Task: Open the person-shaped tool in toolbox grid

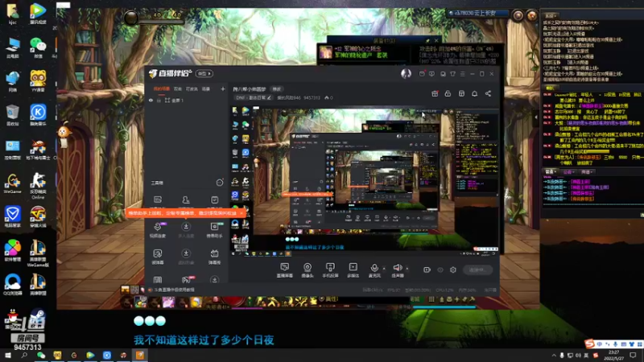Action: click(x=186, y=200)
